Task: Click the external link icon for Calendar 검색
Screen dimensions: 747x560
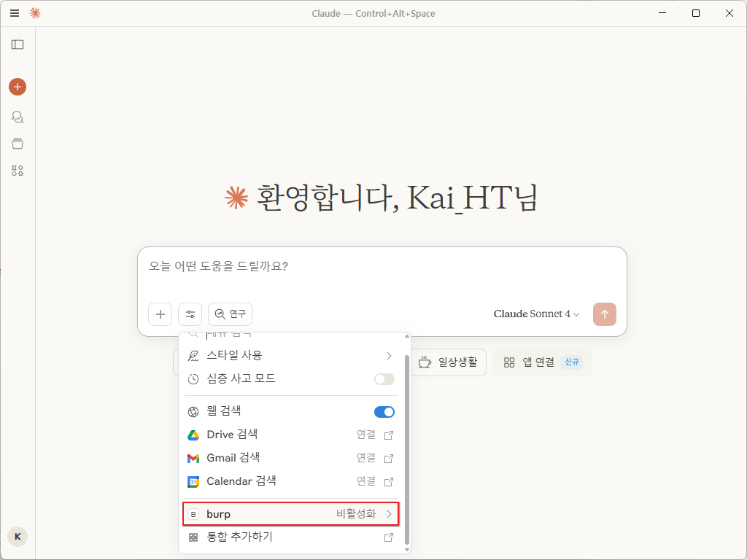Action: click(389, 482)
